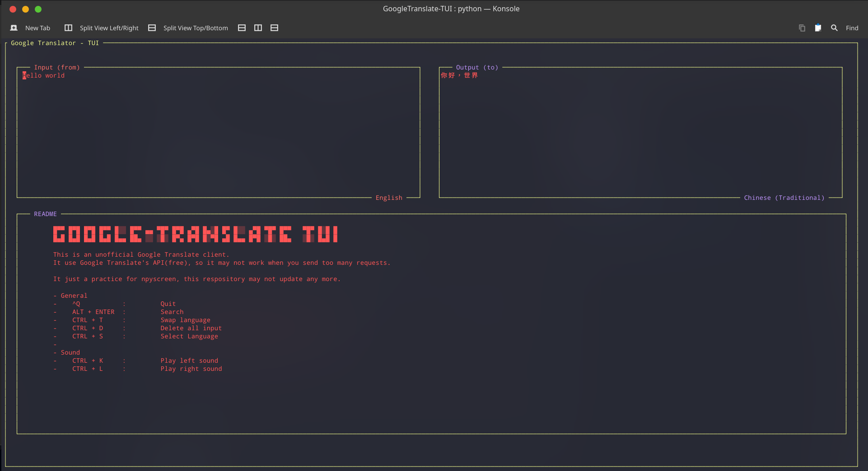The height and width of the screenshot is (471, 868).
Task: Select the Split View Left/Right label
Action: pyautogui.click(x=109, y=28)
